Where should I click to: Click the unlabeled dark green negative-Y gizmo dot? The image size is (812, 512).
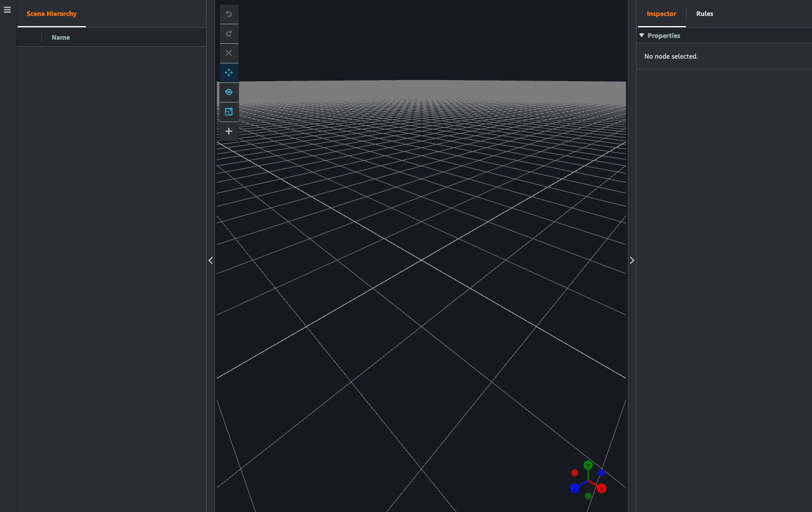pyautogui.click(x=588, y=496)
